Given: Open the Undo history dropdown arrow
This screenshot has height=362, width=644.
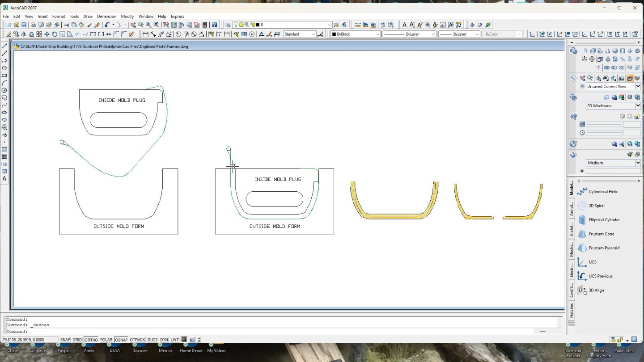Looking at the screenshot, I should point(113,25).
